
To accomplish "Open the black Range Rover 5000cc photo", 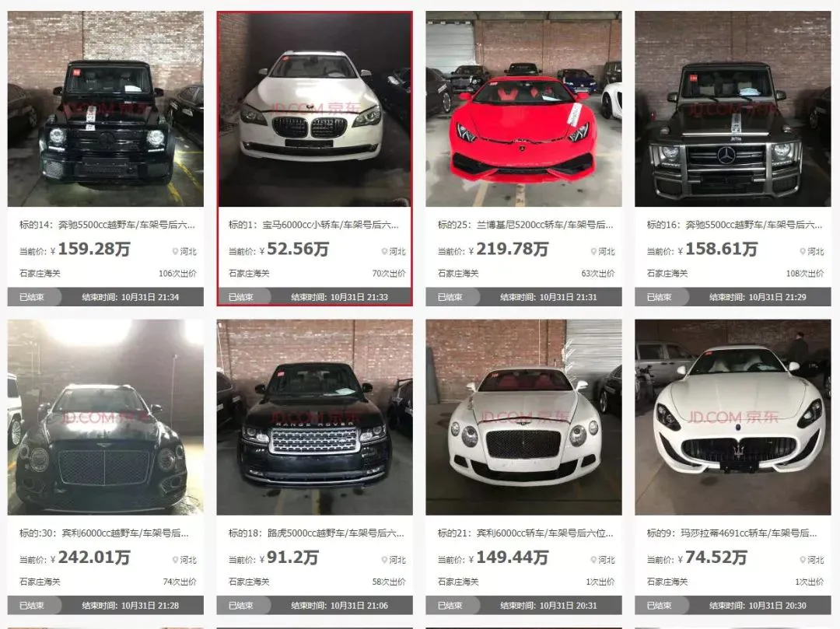I will tap(314, 417).
